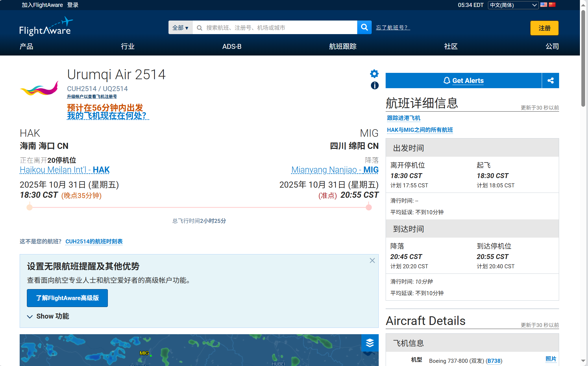Open the ADS-B menu
This screenshot has width=588, height=366.
(x=232, y=46)
